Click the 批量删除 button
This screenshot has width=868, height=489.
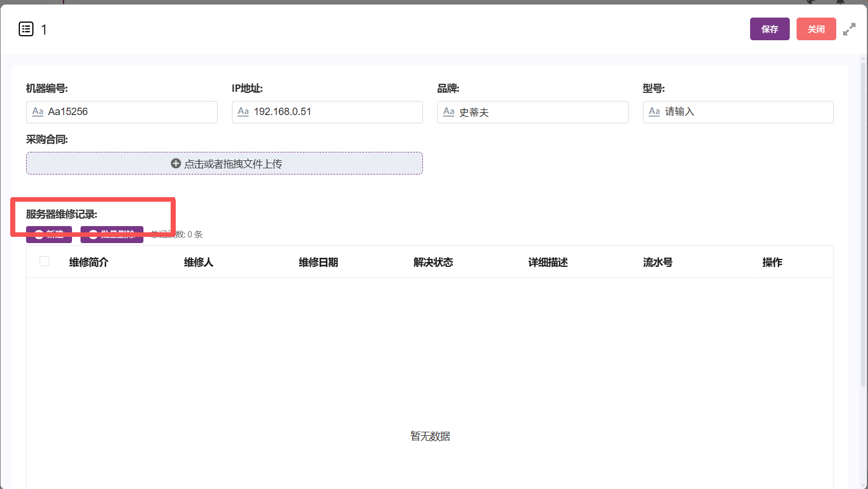[x=112, y=234]
